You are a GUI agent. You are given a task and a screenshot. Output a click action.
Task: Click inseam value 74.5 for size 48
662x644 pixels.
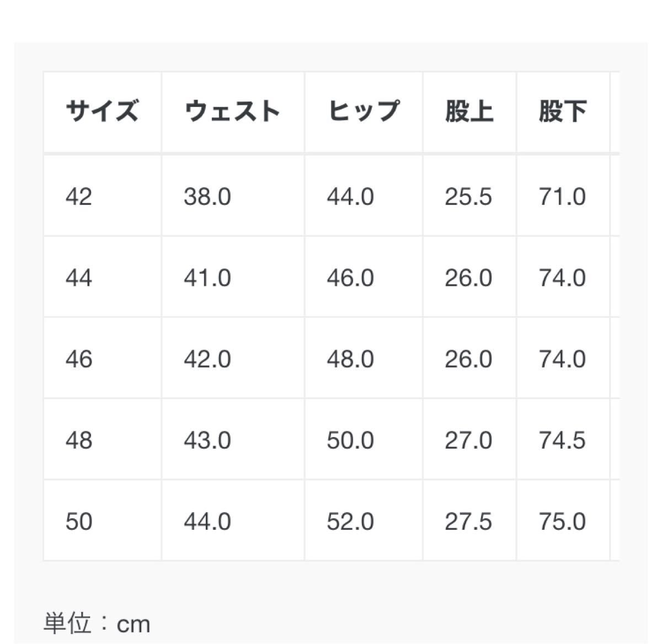[562, 440]
